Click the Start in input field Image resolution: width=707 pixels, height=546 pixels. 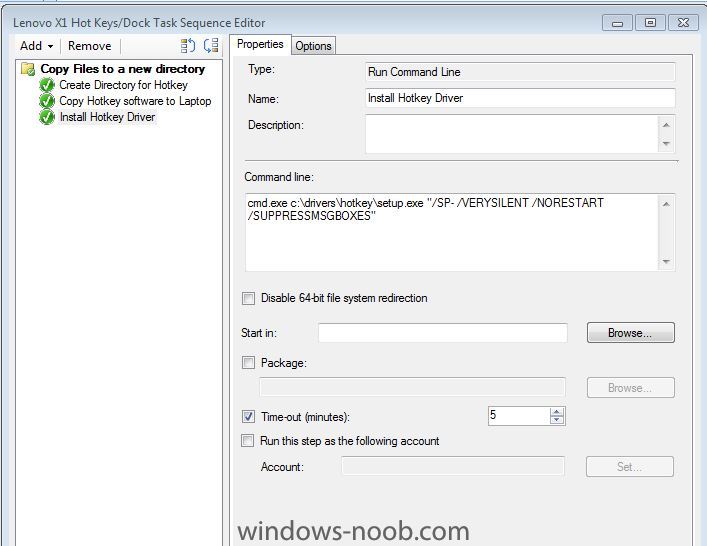(x=442, y=333)
